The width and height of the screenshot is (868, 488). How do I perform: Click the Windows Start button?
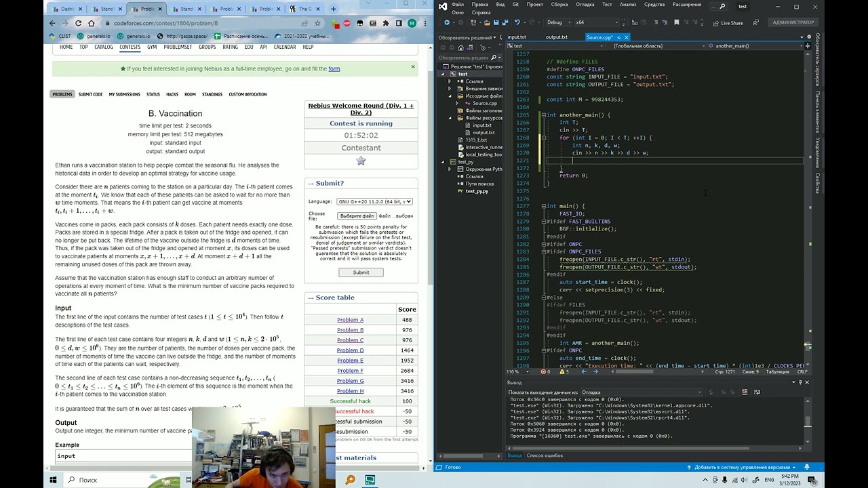click(53, 480)
